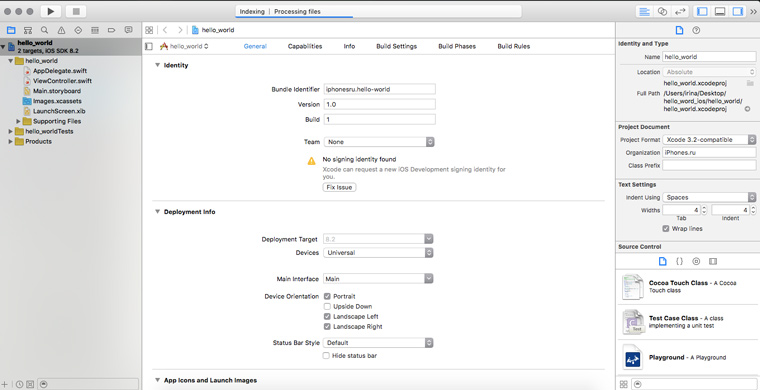Collapse the Identity section
Viewport: 760px width, 390px height.
coord(157,65)
